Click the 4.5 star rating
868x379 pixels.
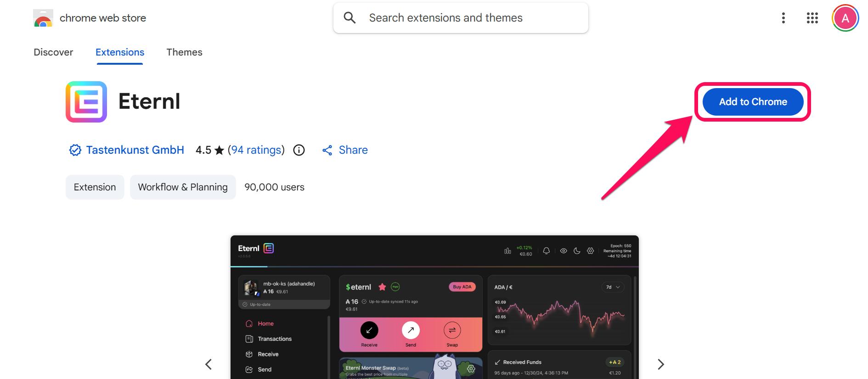click(x=209, y=150)
